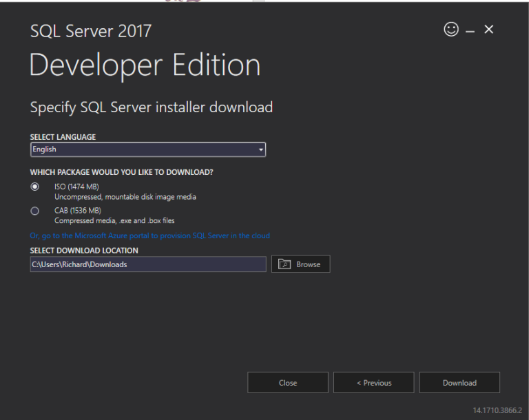
Task: Click the 'Uncompressed, mountable disk image media' description
Action: click(125, 197)
